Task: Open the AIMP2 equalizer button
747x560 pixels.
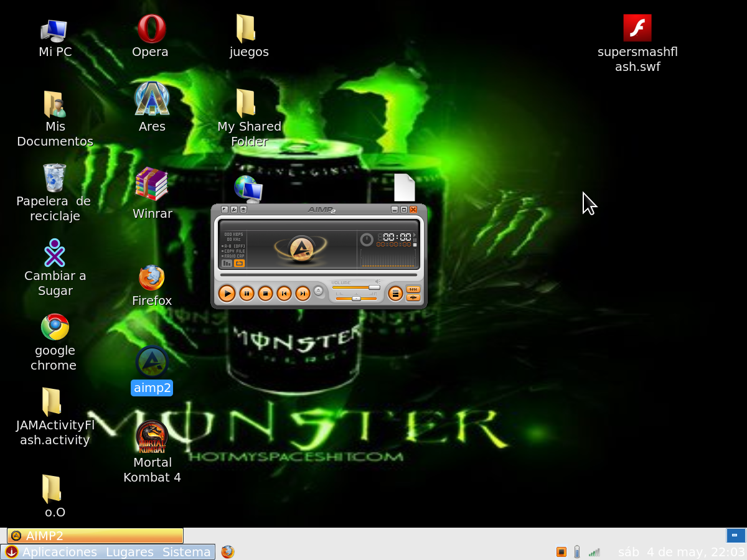Action: tap(413, 289)
